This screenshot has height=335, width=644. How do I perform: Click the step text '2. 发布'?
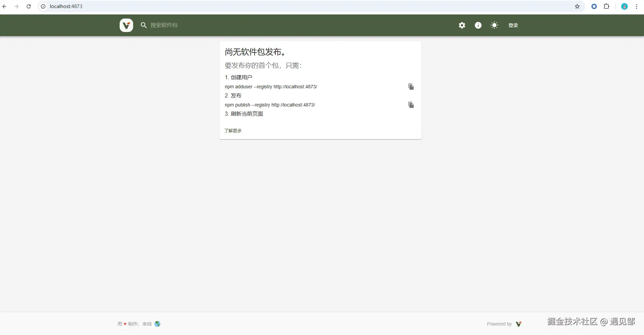(x=233, y=95)
